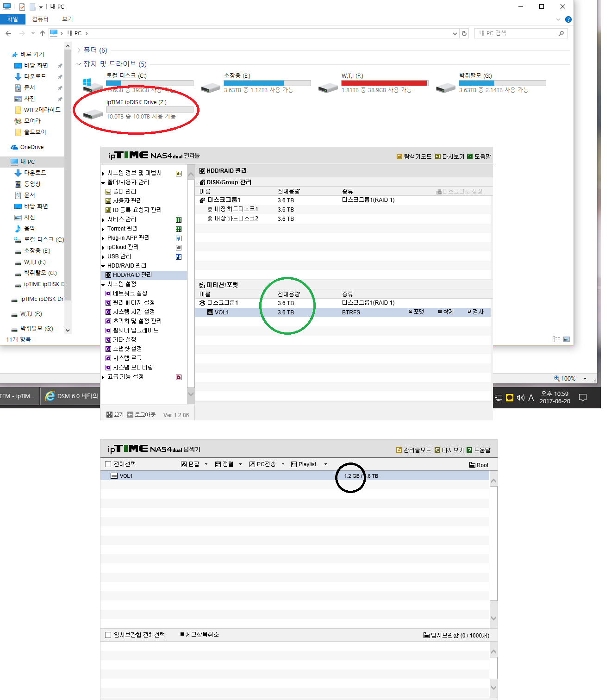611x700 pixels.
Task: Tick the 임시보관함 전체선택 checkbox
Action: pos(108,635)
